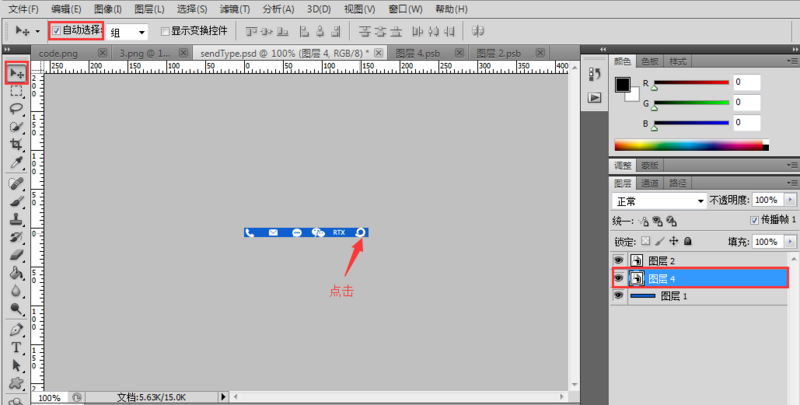This screenshot has height=405, width=800.
Task: Open the 颜色 panel options menu
Action: 792,61
